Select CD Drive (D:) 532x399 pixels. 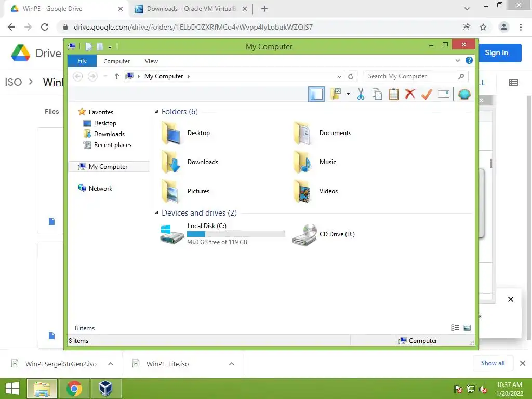click(x=323, y=234)
